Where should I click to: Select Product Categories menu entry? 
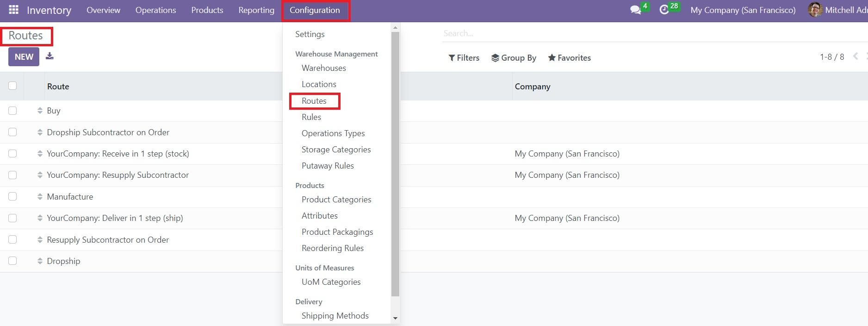336,200
